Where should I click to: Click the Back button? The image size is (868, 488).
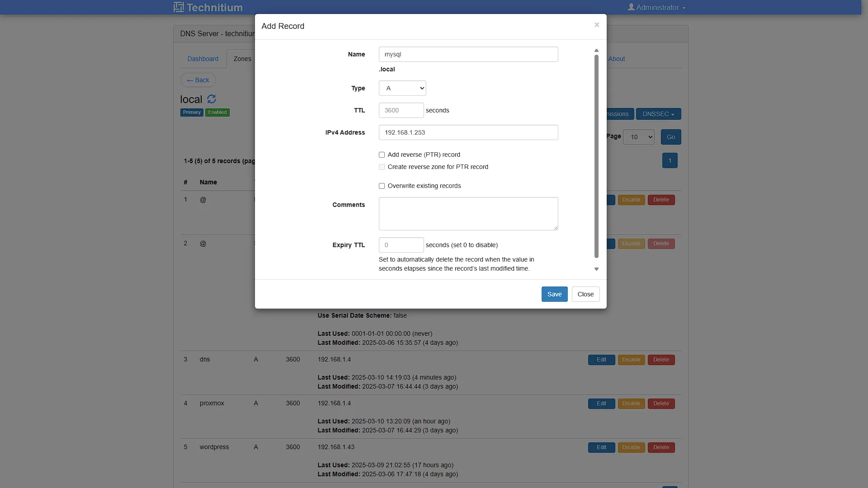198,80
